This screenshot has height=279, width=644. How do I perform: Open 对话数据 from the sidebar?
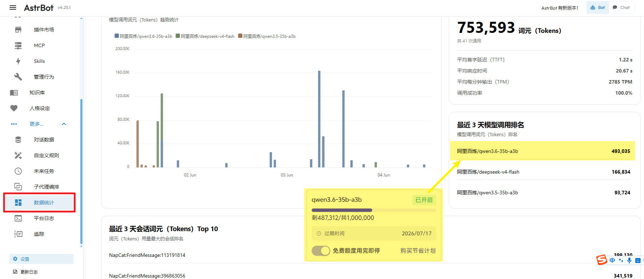pyautogui.click(x=44, y=140)
